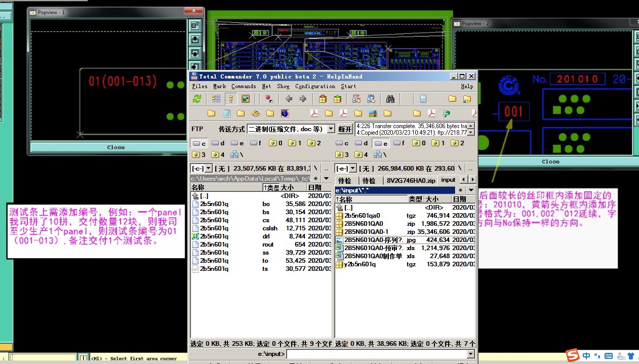639x364 pixels.
Task: Click the green Reread source refresh icon
Action: (197, 99)
